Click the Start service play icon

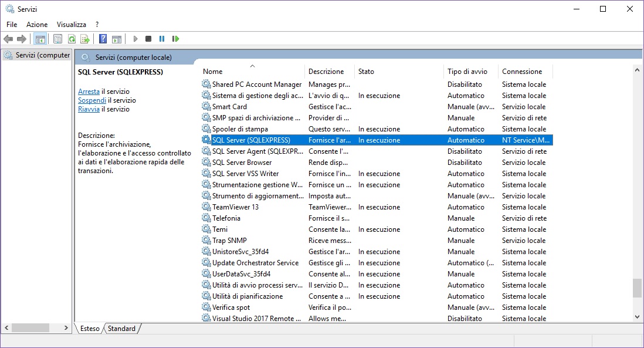135,39
